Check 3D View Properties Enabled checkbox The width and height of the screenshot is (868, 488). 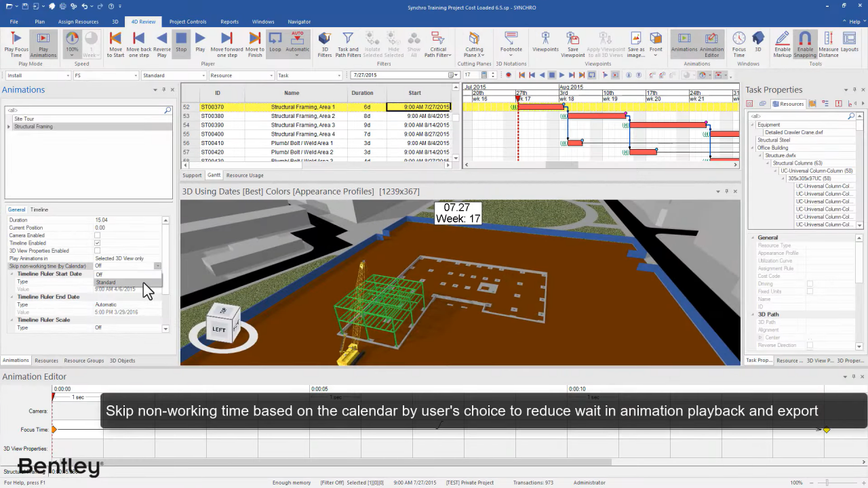pos(97,251)
